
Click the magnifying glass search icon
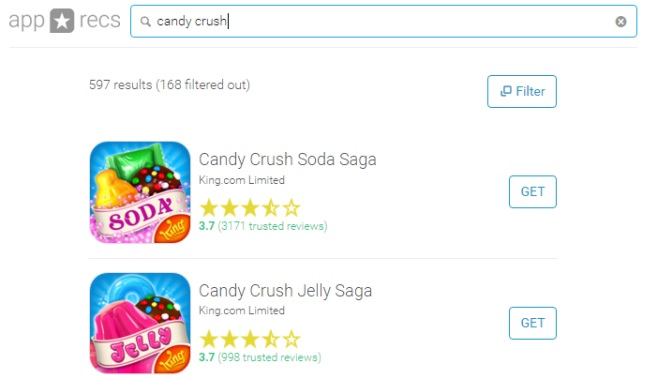point(145,21)
